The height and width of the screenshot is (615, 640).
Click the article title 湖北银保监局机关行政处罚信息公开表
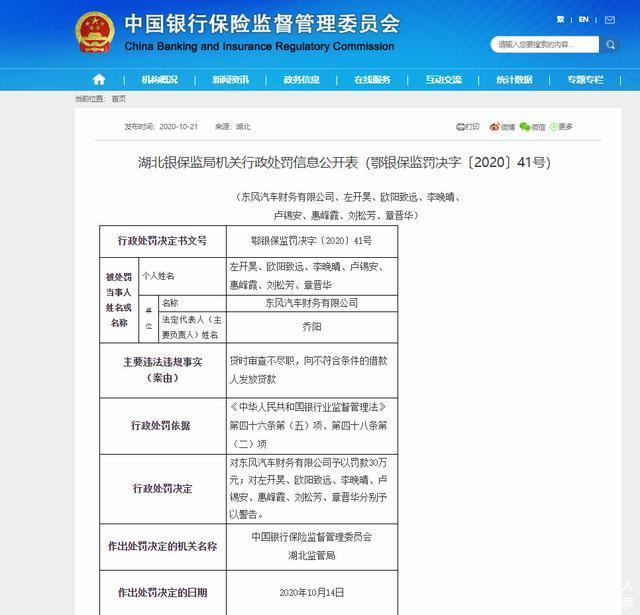(248, 162)
